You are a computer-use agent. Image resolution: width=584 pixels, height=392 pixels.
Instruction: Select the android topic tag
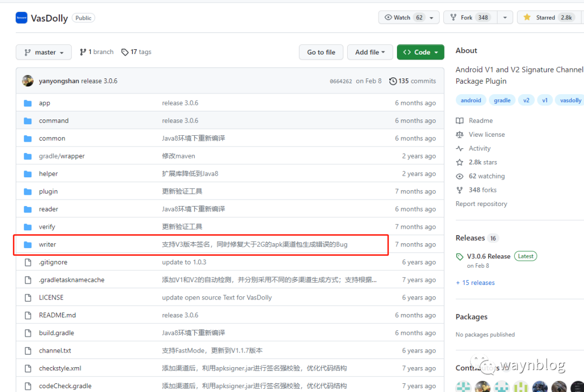tap(471, 100)
